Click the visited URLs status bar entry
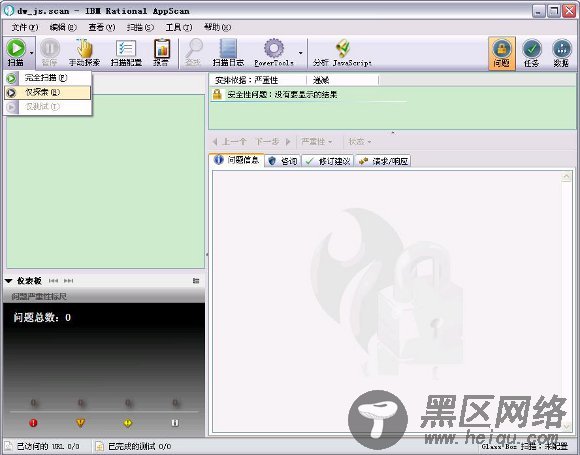Image resolution: width=580 pixels, height=455 pixels. coord(43,446)
